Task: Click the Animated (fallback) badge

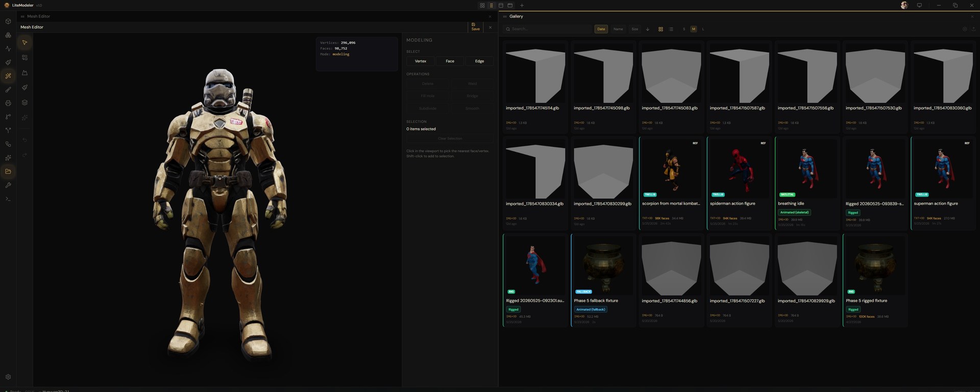Action: point(591,309)
